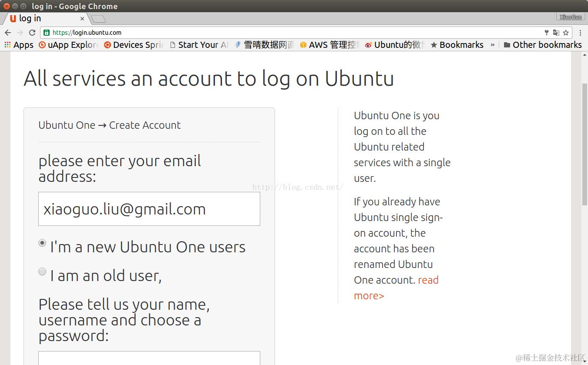Close the Chrome window
This screenshot has width=588, height=365.
[7, 6]
